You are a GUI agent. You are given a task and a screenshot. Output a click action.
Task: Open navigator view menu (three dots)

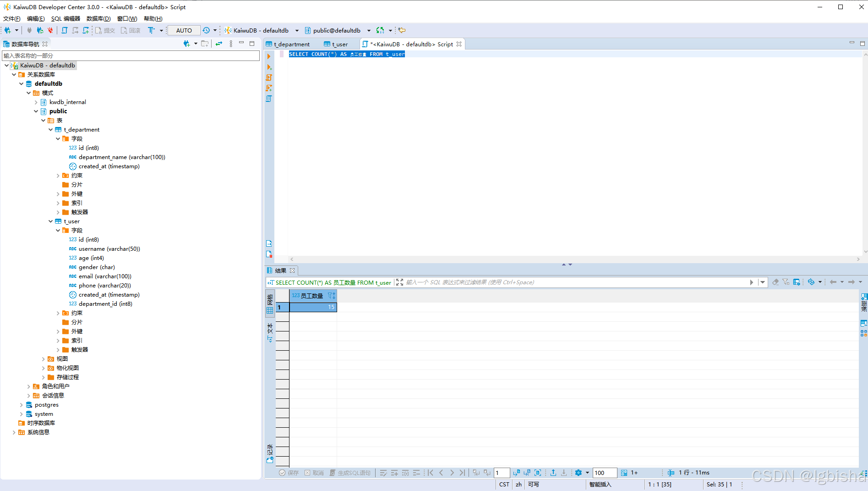click(x=231, y=44)
